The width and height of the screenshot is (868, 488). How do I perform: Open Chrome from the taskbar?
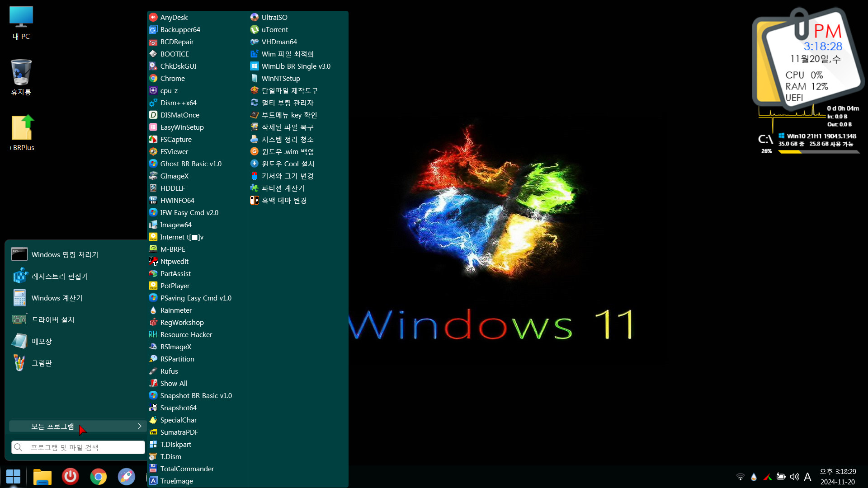[98, 476]
